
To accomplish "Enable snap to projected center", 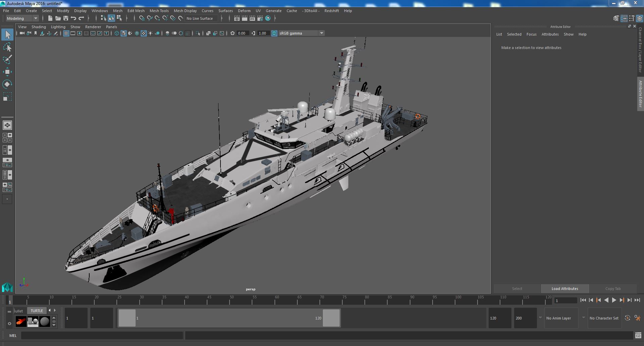I will (x=165, y=18).
